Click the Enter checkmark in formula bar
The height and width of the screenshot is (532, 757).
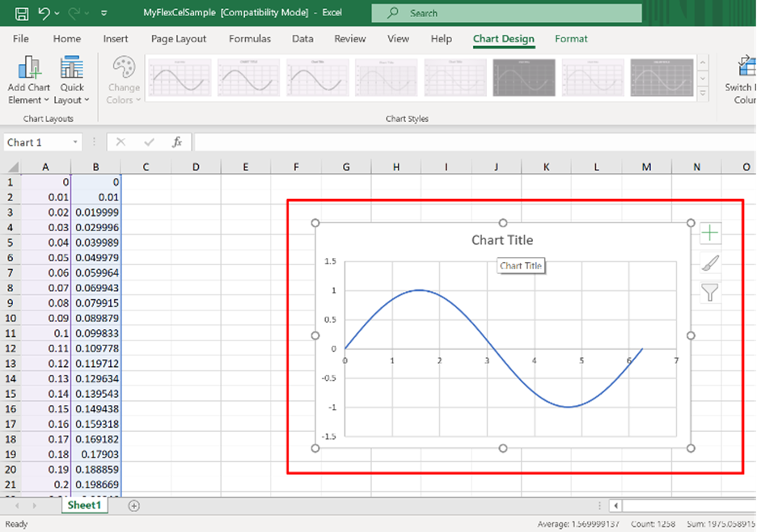point(149,142)
